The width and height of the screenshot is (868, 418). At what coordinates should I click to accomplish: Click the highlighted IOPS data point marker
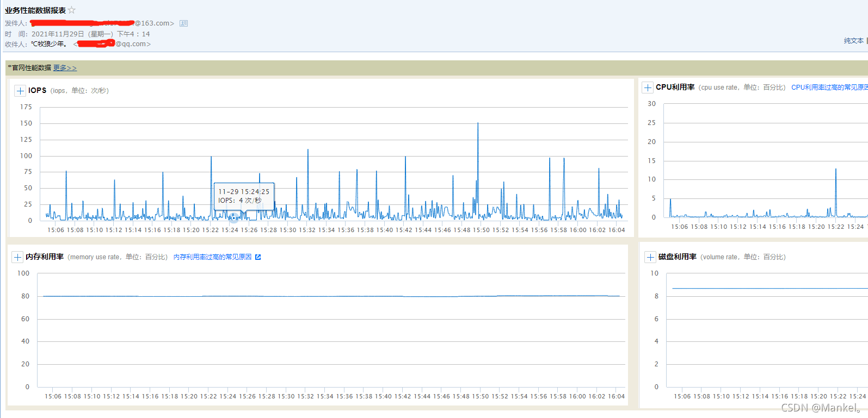coord(233,219)
